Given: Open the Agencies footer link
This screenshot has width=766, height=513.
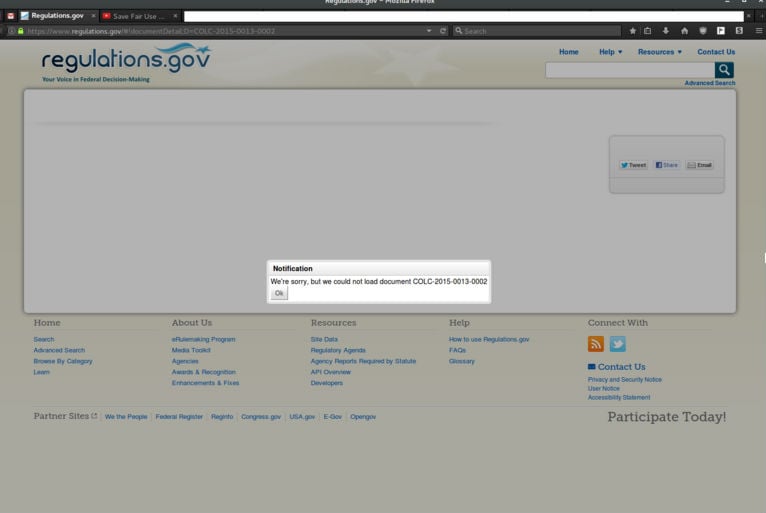Looking at the screenshot, I should pyautogui.click(x=185, y=361).
